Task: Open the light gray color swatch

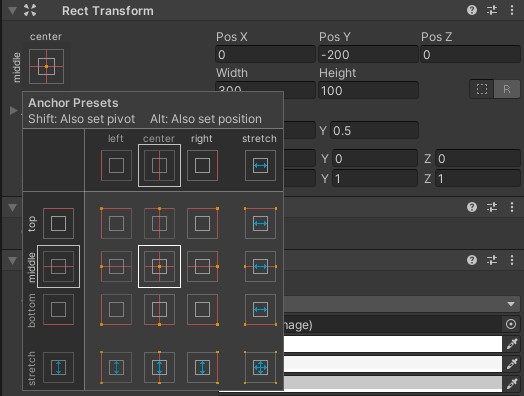Action: (x=393, y=384)
